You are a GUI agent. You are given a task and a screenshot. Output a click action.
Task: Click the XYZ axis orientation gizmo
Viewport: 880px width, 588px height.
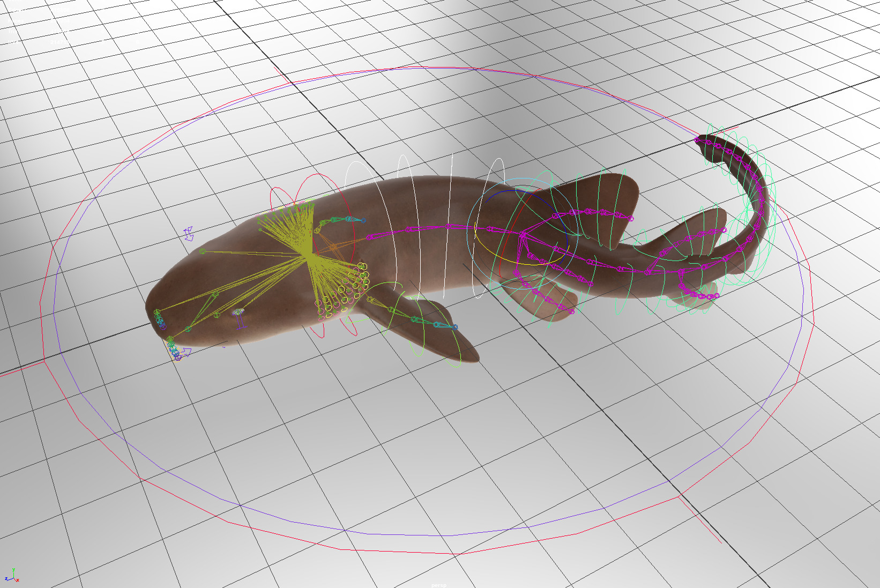point(12,576)
